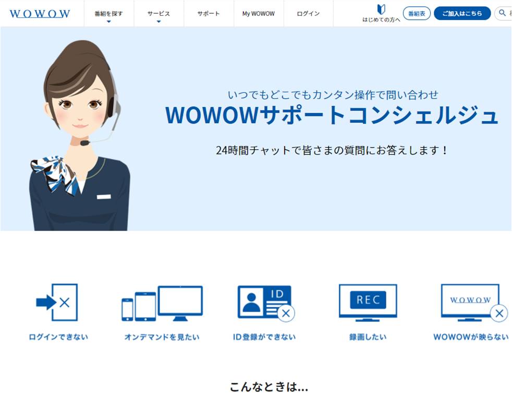The width and height of the screenshot is (512, 420).
Task: Open the ログインできない link
Action: (x=58, y=337)
